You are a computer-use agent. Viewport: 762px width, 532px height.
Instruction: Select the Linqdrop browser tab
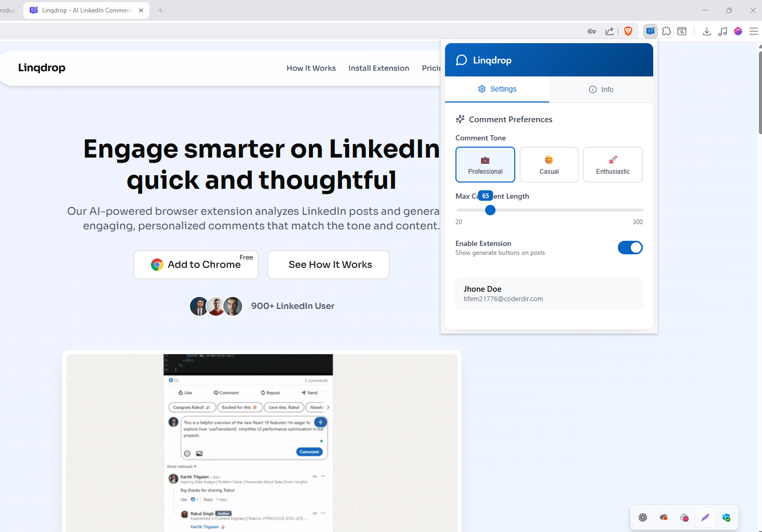[86, 10]
